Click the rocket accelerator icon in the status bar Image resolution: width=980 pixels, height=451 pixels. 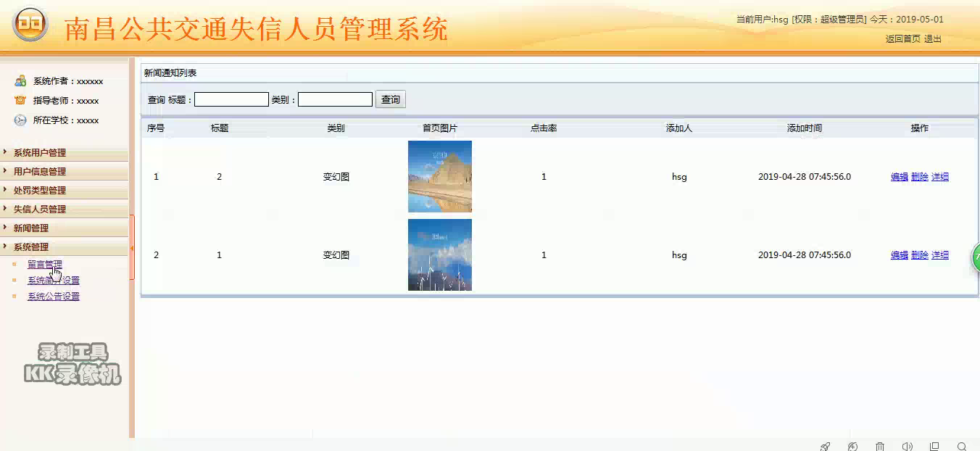[x=825, y=447]
